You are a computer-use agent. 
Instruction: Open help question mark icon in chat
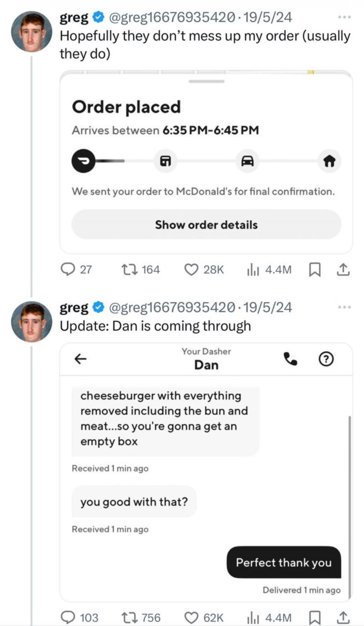click(326, 358)
